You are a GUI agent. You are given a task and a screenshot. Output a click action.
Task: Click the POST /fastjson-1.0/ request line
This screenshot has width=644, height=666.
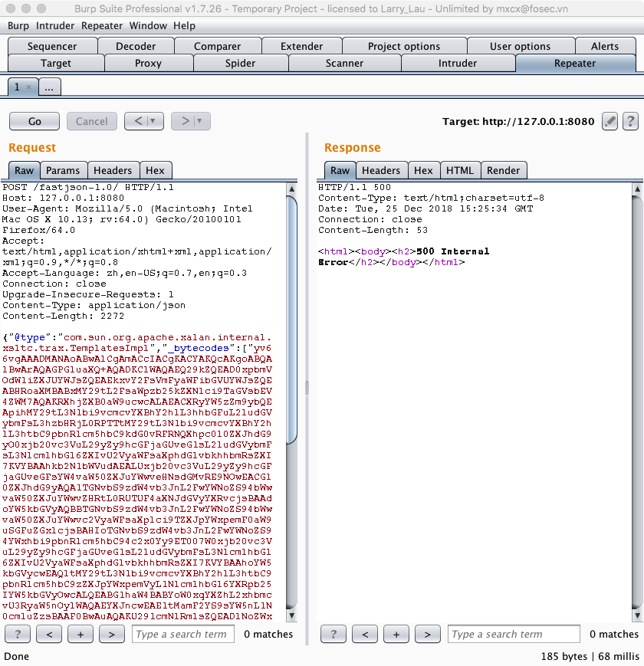tap(88, 187)
